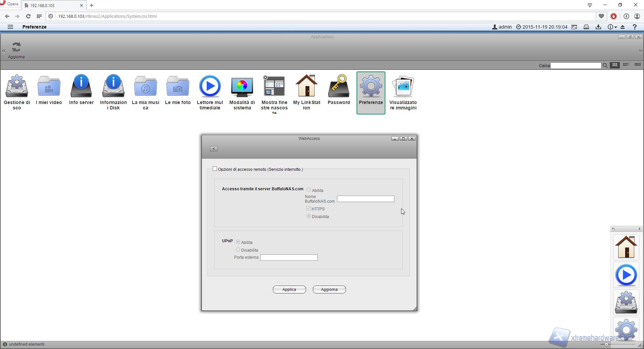Screen dimensions: 644x349
Task: Toggle the HTTPS checkbox
Action: pos(309,209)
